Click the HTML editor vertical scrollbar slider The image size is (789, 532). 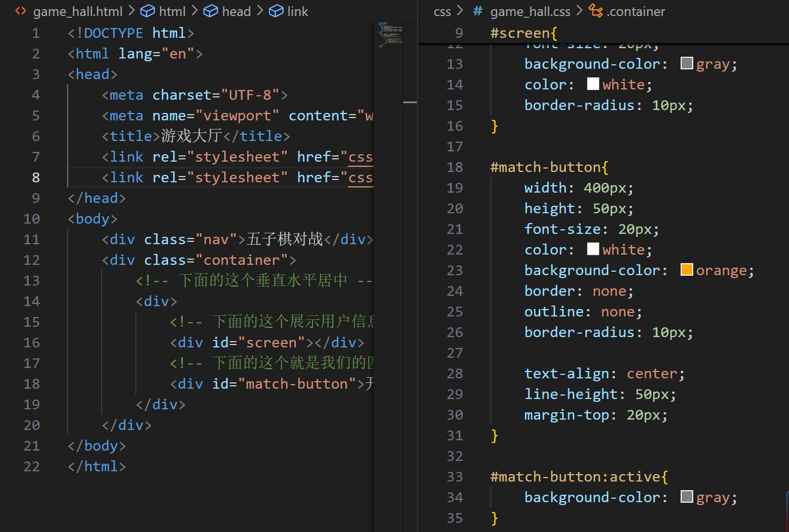[x=409, y=102]
